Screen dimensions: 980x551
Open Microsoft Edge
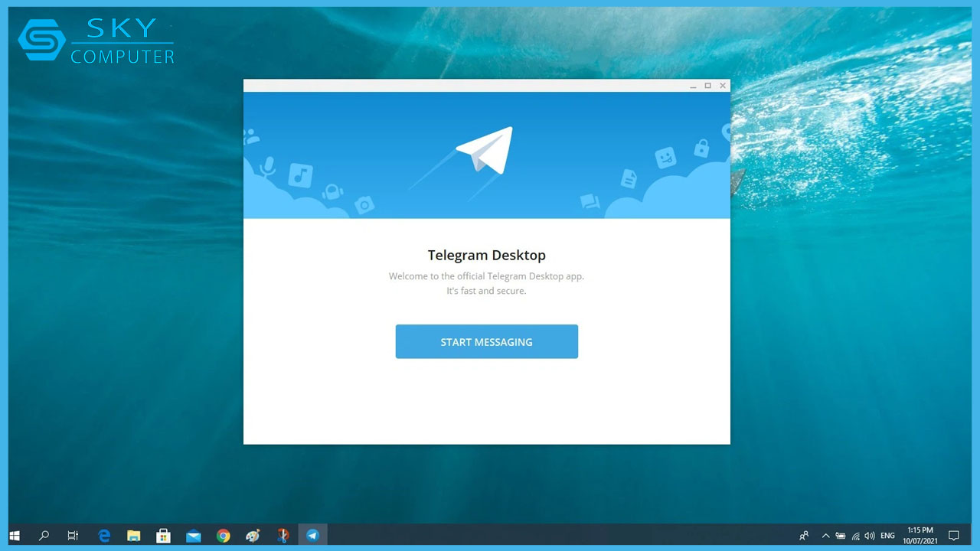tap(103, 536)
